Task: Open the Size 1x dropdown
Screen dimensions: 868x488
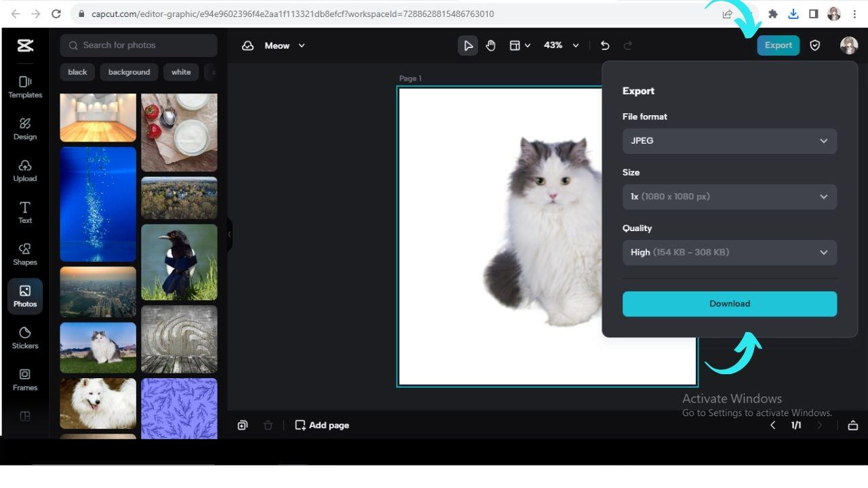Action: pos(730,197)
